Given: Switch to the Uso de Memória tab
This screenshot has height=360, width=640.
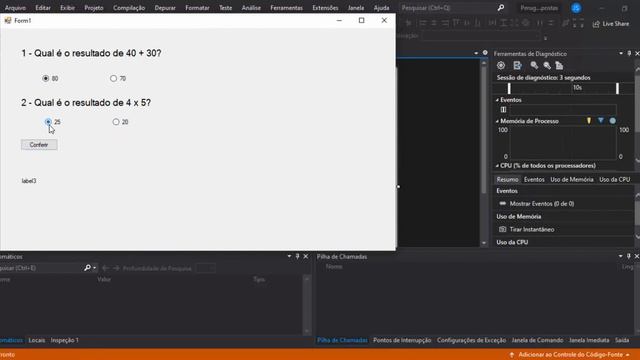Looking at the screenshot, I should tap(571, 180).
